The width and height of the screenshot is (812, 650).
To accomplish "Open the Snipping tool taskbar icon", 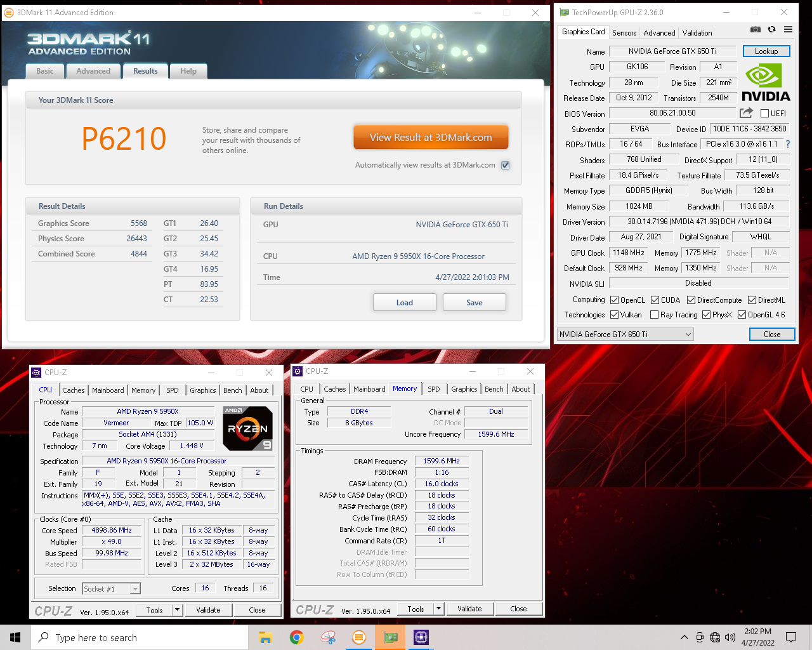I will 328,637.
